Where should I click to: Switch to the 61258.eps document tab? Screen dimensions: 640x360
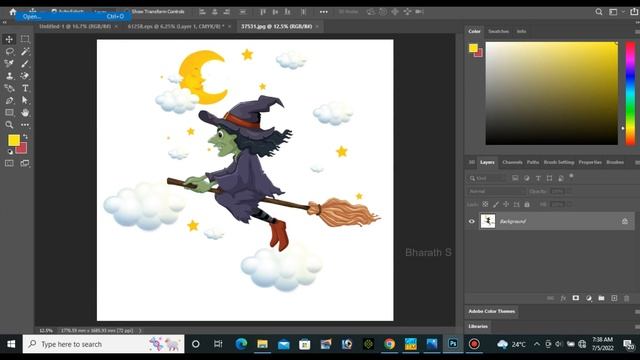click(x=176, y=26)
